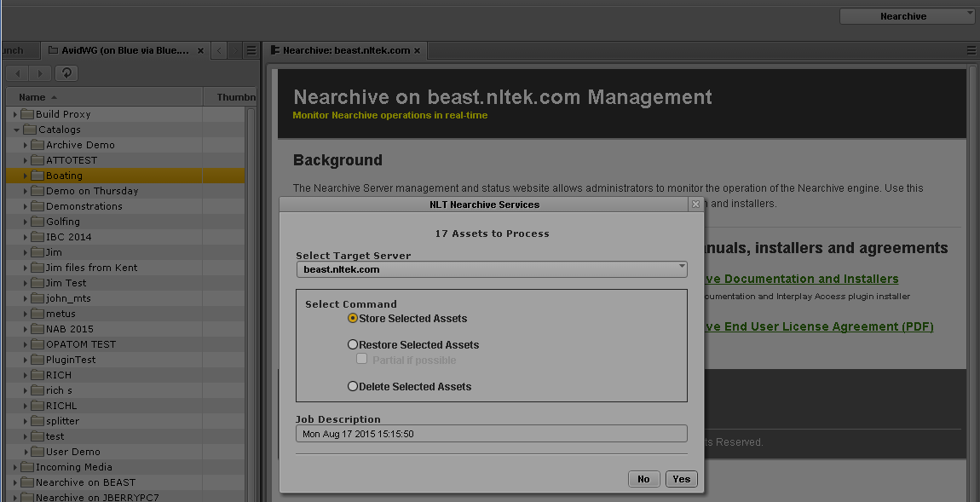Screen dimensions: 980x502
Task: Click the User Demo folder icon
Action: point(37,452)
